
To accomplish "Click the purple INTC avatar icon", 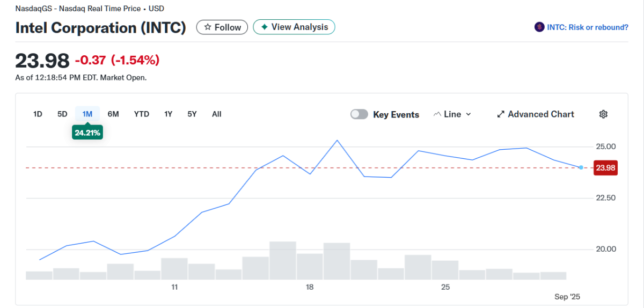I will (539, 27).
